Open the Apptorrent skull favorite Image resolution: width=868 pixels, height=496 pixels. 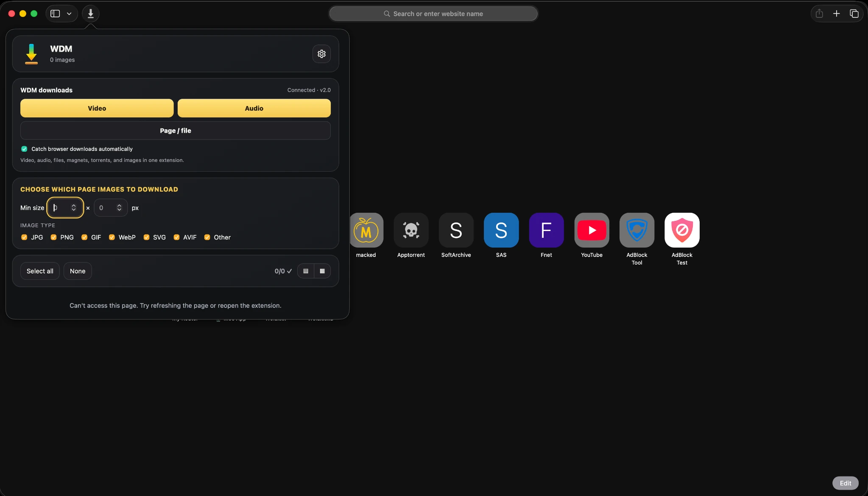(x=411, y=230)
